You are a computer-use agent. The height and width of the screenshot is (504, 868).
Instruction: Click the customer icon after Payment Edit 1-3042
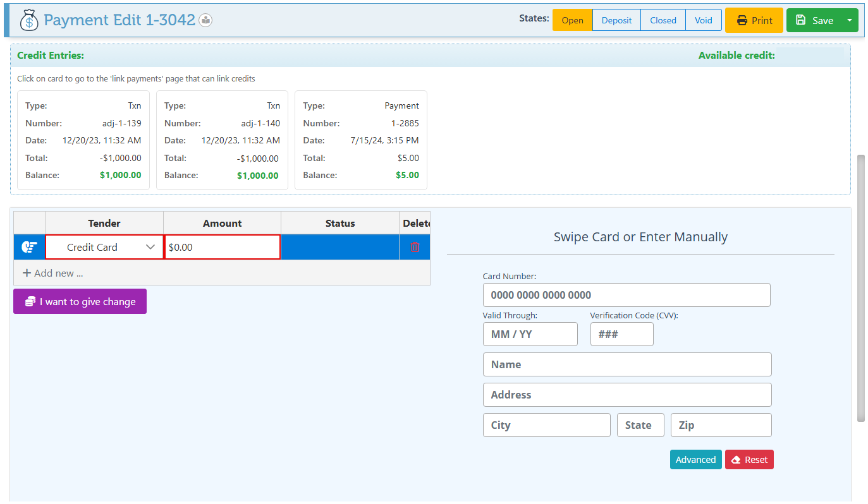pos(205,20)
